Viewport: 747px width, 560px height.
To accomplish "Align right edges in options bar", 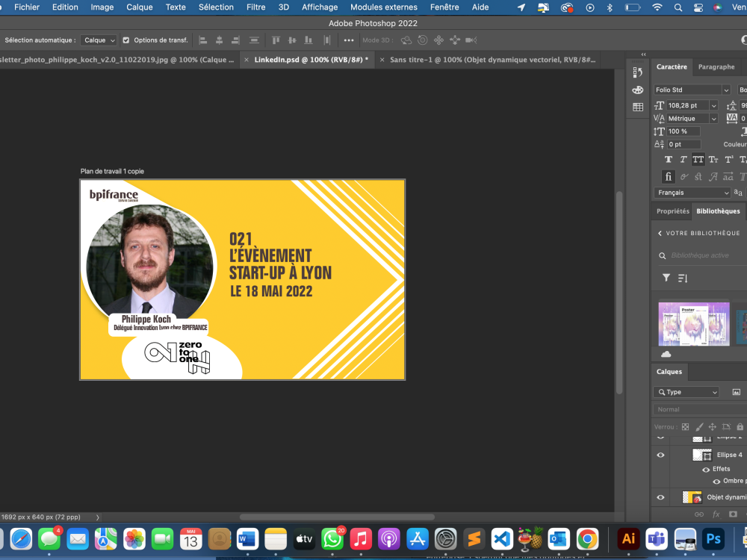I will click(235, 40).
